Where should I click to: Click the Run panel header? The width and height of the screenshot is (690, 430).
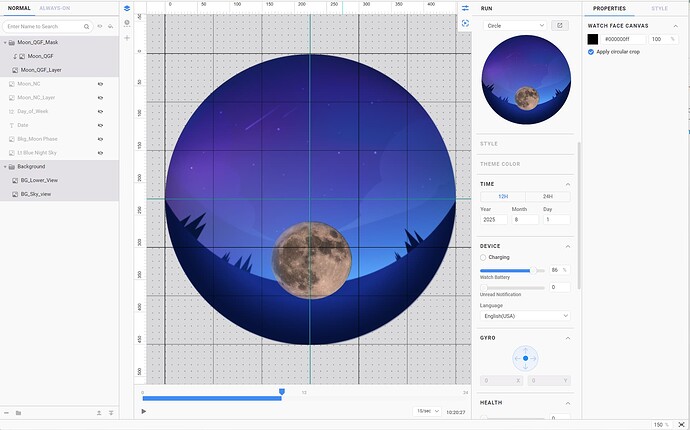coord(486,8)
